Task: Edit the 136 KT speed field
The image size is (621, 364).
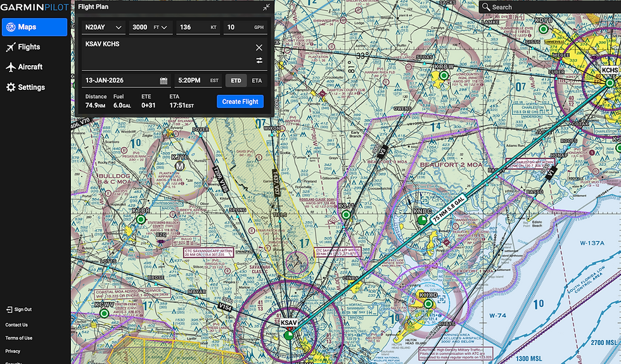Action: 198,27
